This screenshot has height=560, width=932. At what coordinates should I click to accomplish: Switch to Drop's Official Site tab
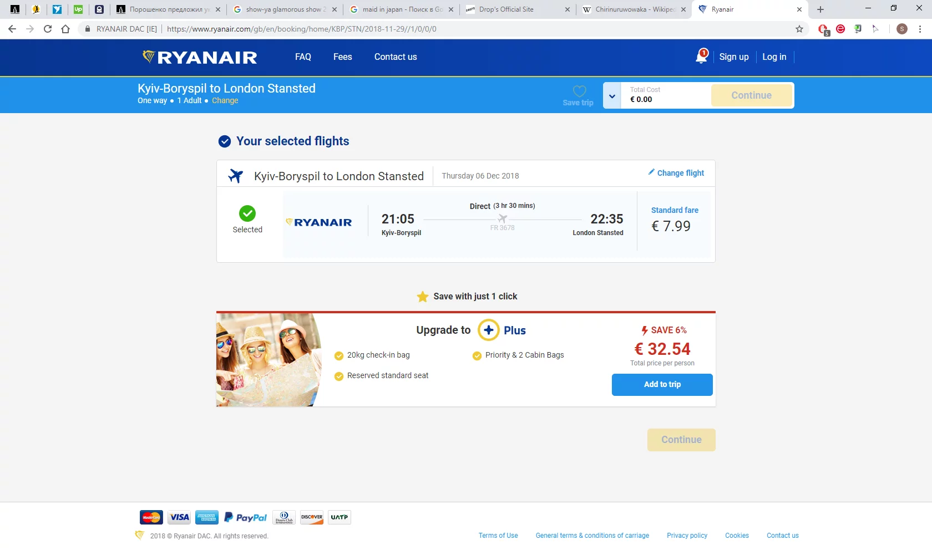516,9
